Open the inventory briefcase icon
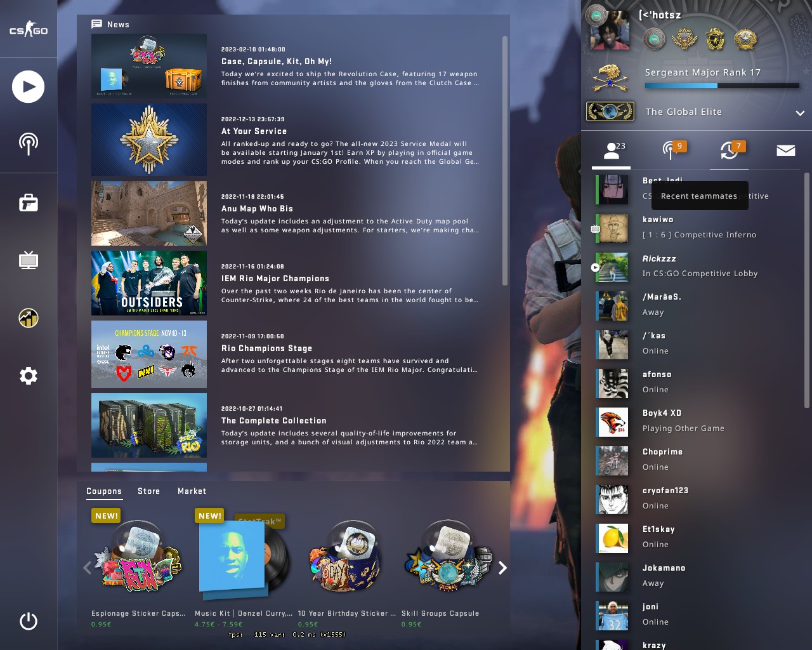The width and height of the screenshot is (812, 650). click(x=29, y=202)
